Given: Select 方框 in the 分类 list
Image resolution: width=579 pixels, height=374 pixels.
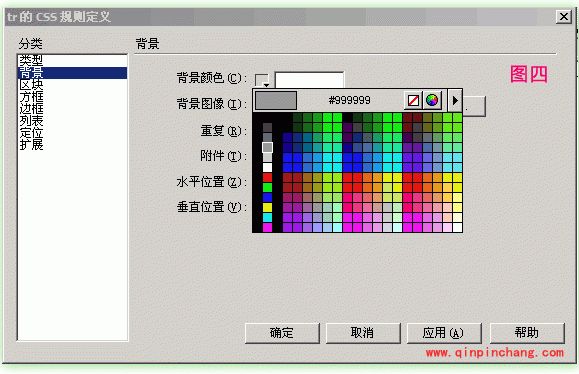Looking at the screenshot, I should (72, 97).
